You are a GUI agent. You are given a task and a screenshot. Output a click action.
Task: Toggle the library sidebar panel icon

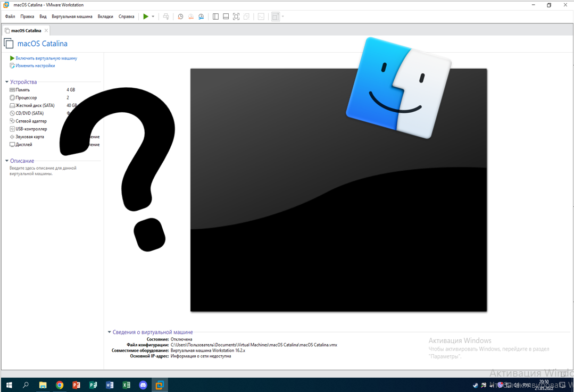coord(215,16)
